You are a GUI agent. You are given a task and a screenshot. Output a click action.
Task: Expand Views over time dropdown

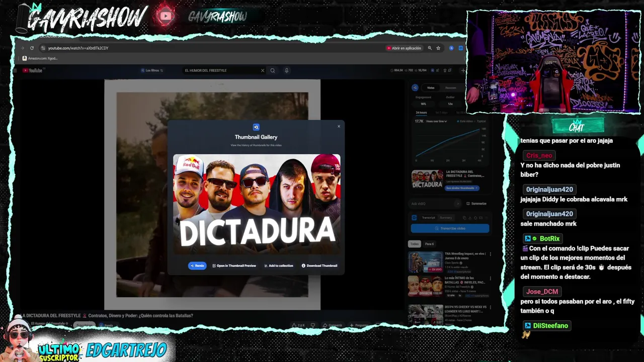point(436,121)
